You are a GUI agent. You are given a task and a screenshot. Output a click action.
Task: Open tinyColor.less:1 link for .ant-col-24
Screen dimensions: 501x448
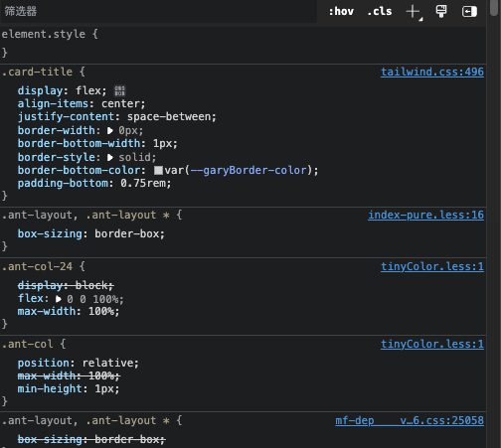432,266
